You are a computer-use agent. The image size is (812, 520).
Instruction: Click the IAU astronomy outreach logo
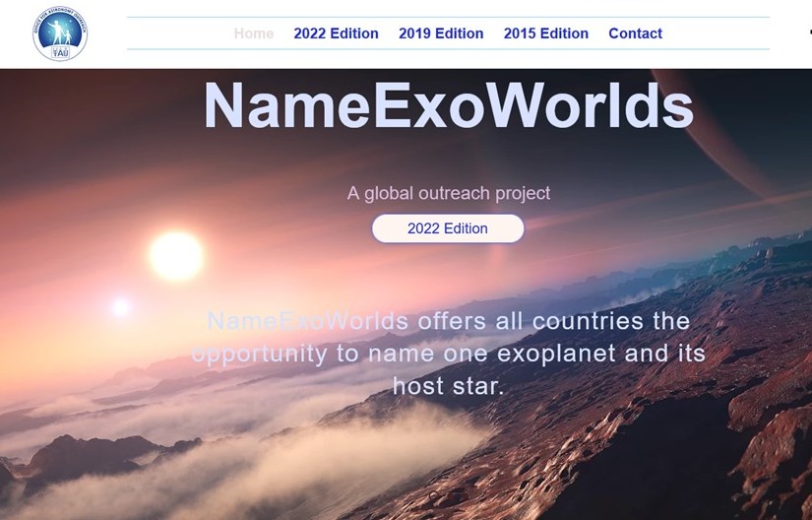pyautogui.click(x=60, y=33)
